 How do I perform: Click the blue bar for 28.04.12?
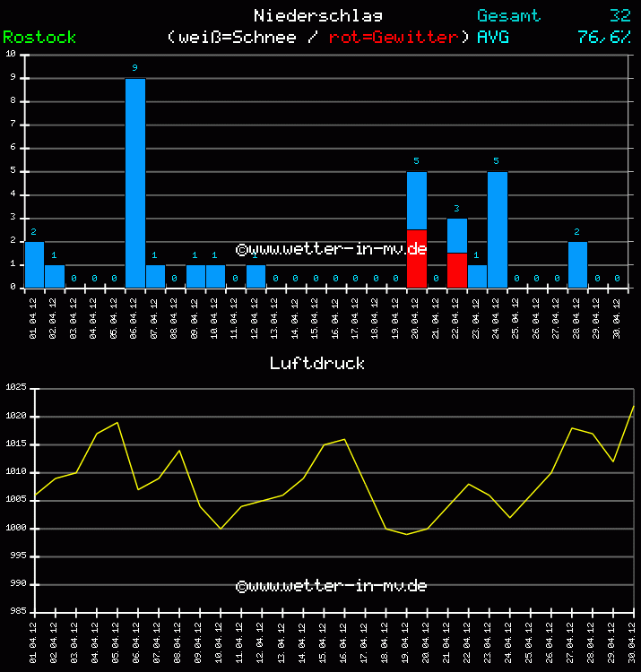[x=577, y=264]
